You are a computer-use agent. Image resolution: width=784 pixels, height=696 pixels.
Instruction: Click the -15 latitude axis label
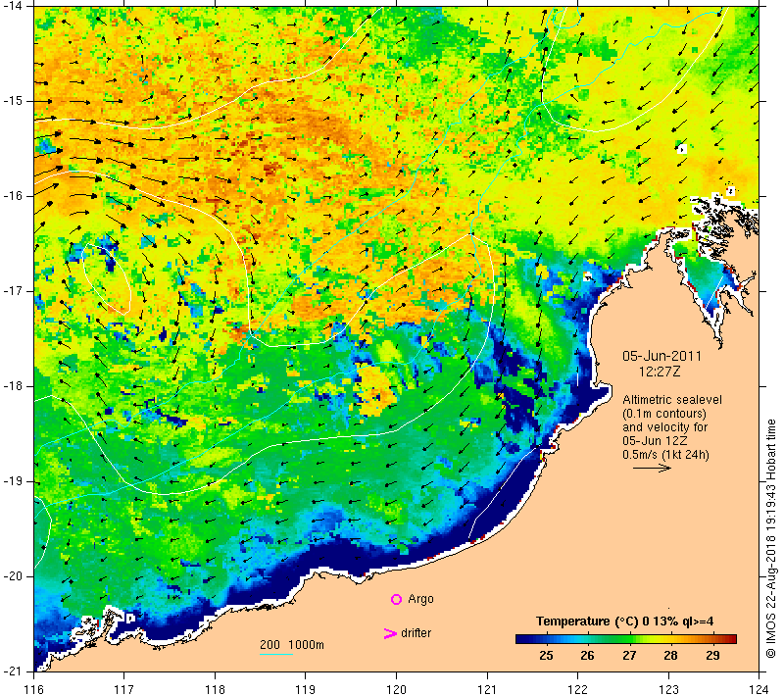click(x=13, y=101)
